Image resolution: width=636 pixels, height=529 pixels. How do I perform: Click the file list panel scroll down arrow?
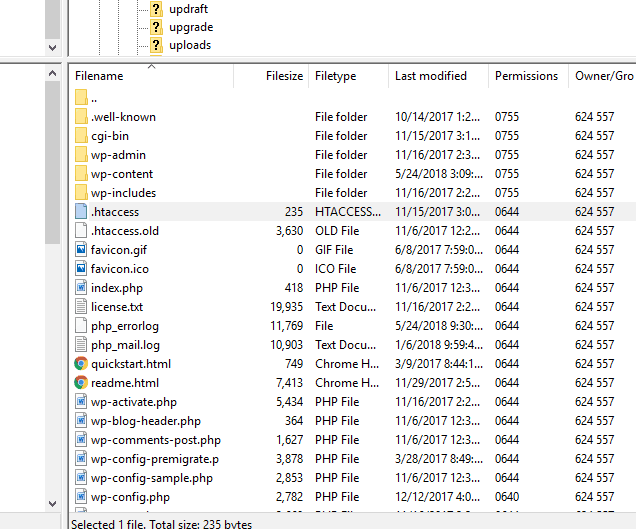point(52,504)
